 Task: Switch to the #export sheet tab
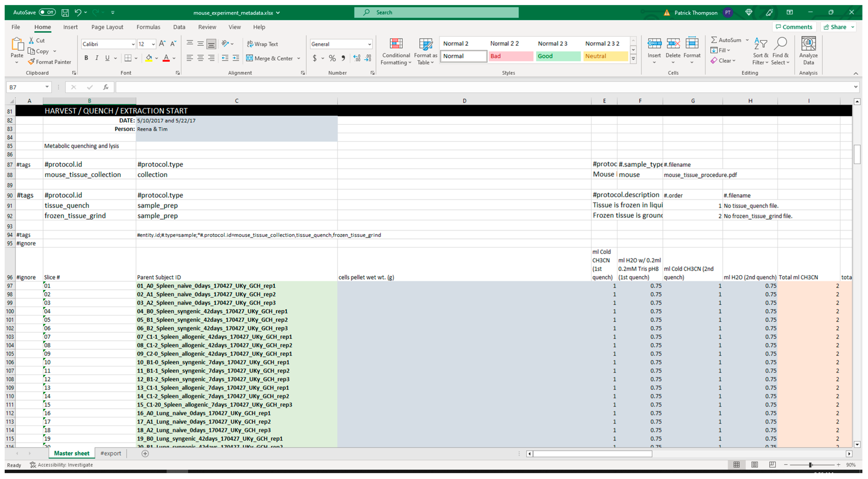[x=111, y=453]
